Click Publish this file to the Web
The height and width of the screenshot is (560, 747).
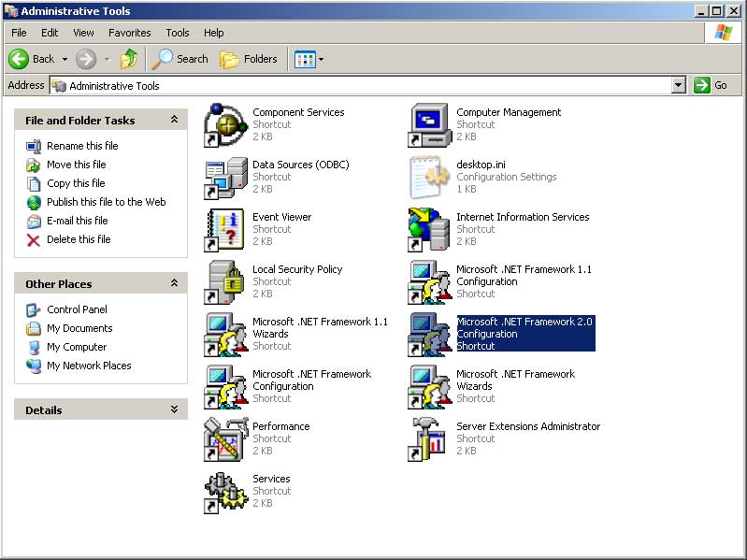pyautogui.click(x=107, y=202)
